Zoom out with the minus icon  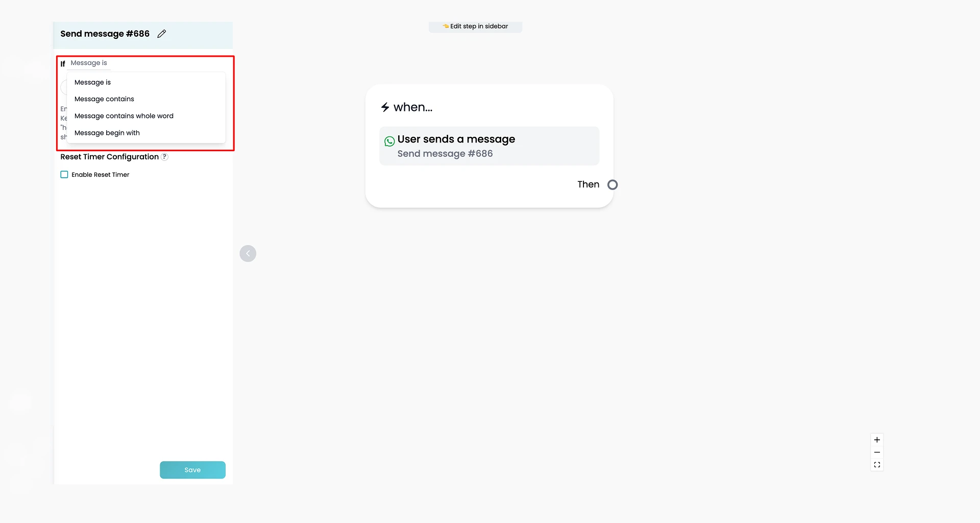[877, 453]
